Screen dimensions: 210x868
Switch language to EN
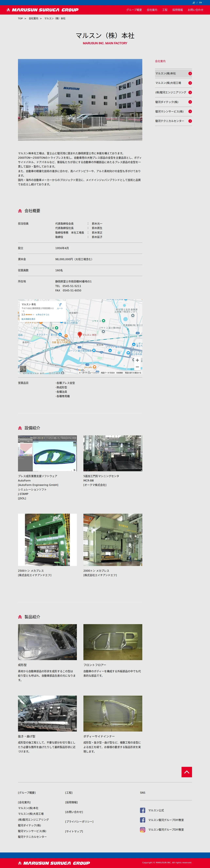200,2
